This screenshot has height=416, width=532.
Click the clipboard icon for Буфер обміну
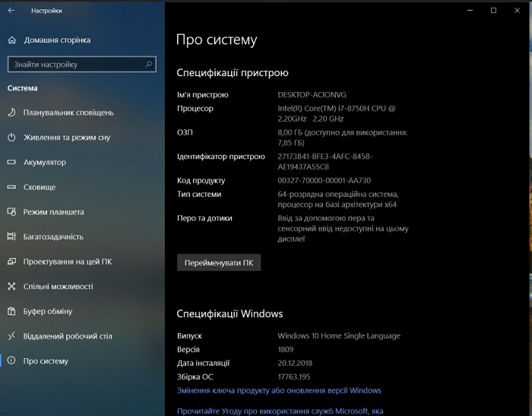pyautogui.click(x=11, y=311)
